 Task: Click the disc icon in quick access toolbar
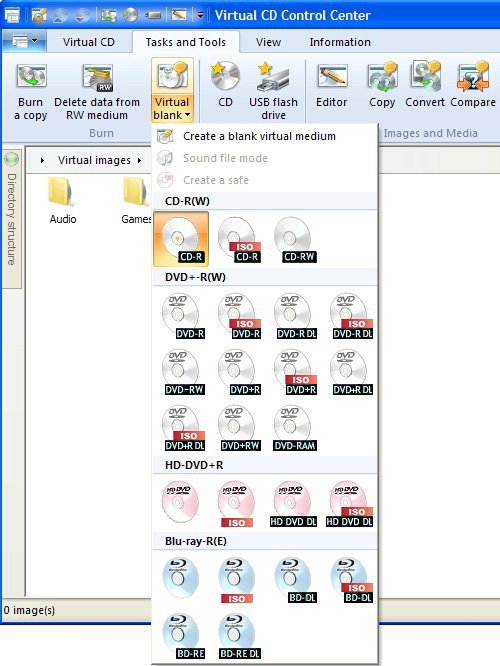pos(130,15)
